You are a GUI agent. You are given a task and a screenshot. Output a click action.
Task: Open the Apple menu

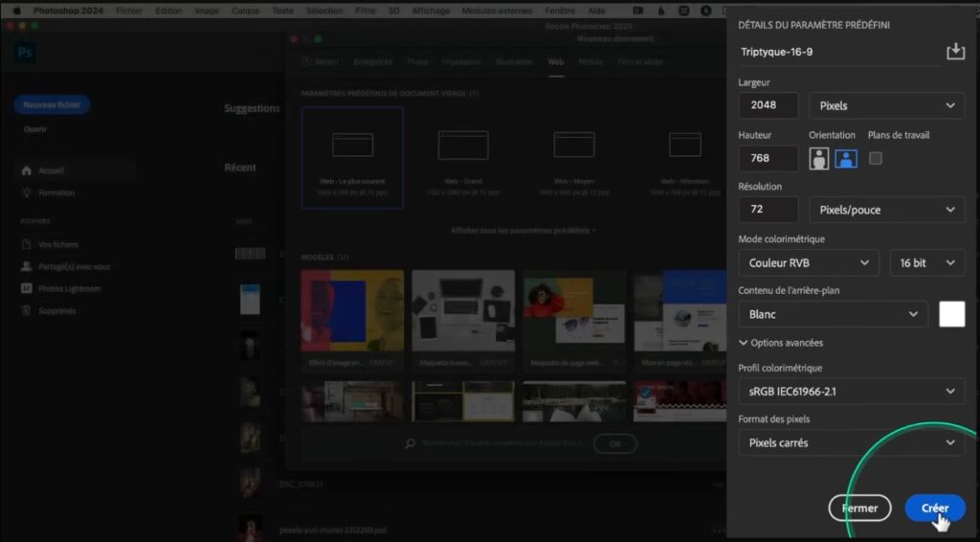15,11
